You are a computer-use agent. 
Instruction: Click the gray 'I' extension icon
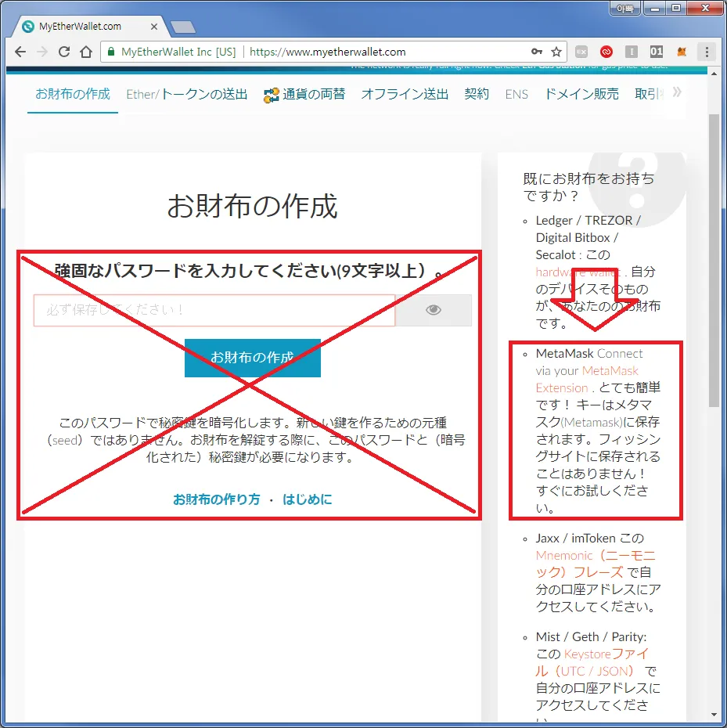tap(632, 52)
